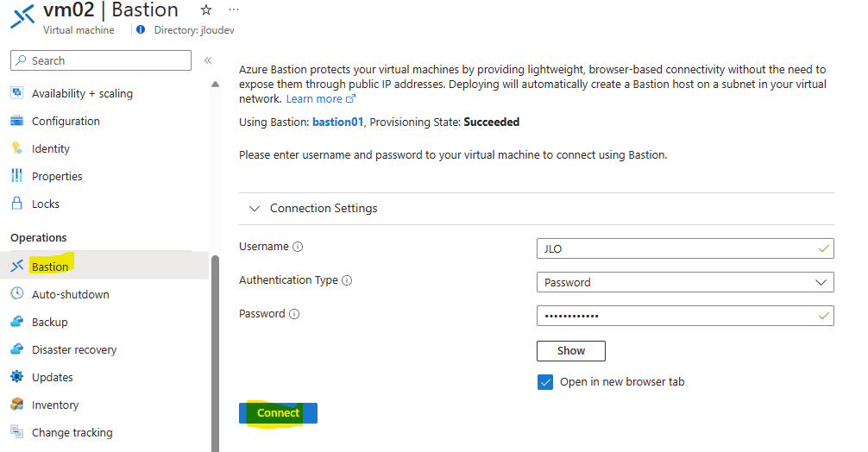Click the Authentication Type info icon
The image size is (868, 452).
tap(347, 280)
